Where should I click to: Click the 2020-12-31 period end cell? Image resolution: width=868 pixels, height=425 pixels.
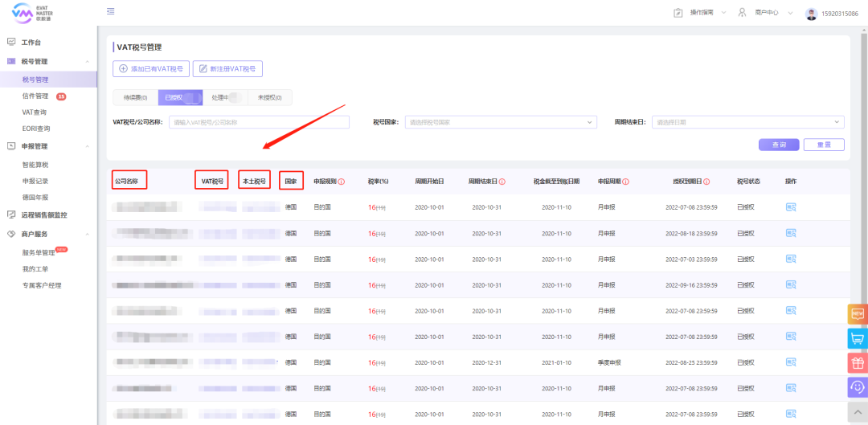click(x=486, y=362)
